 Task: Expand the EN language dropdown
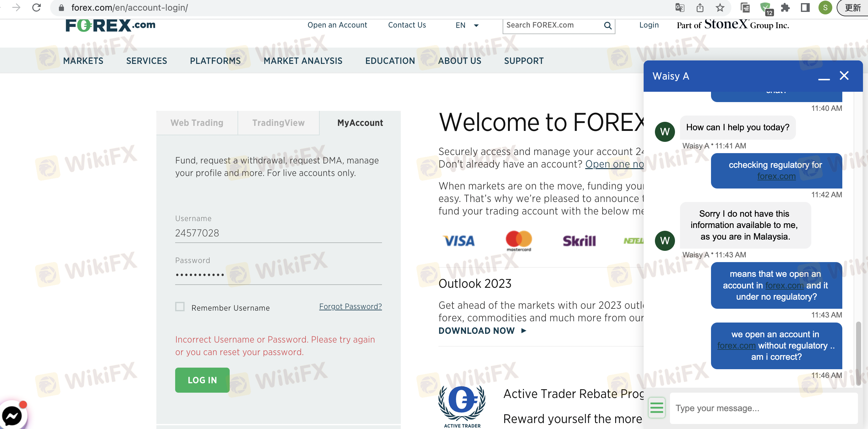[x=467, y=25]
